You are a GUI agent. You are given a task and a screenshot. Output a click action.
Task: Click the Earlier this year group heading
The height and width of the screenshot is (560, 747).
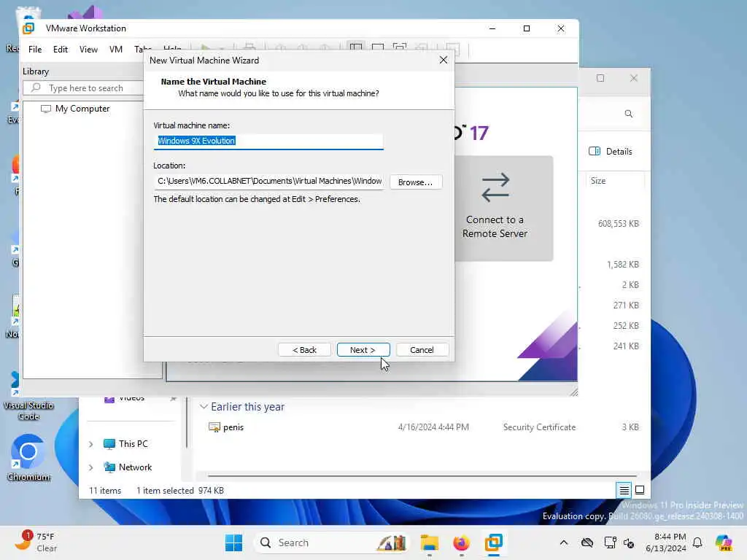coord(248,407)
